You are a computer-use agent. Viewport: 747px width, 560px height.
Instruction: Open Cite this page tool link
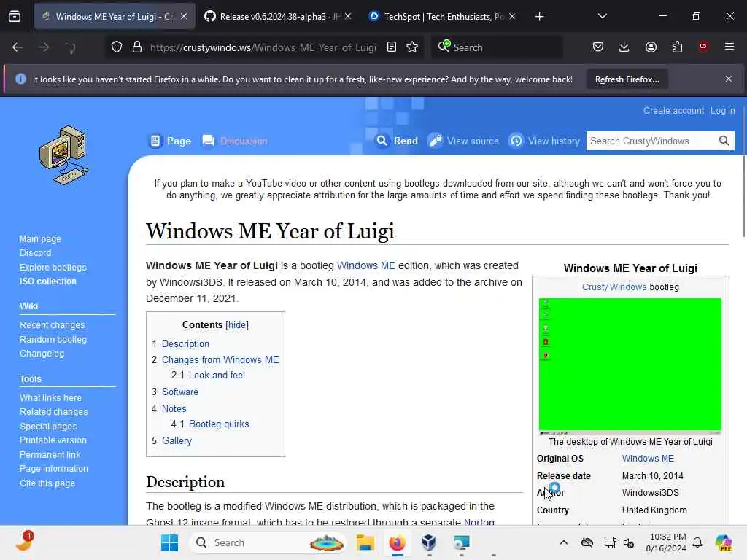[x=47, y=483]
